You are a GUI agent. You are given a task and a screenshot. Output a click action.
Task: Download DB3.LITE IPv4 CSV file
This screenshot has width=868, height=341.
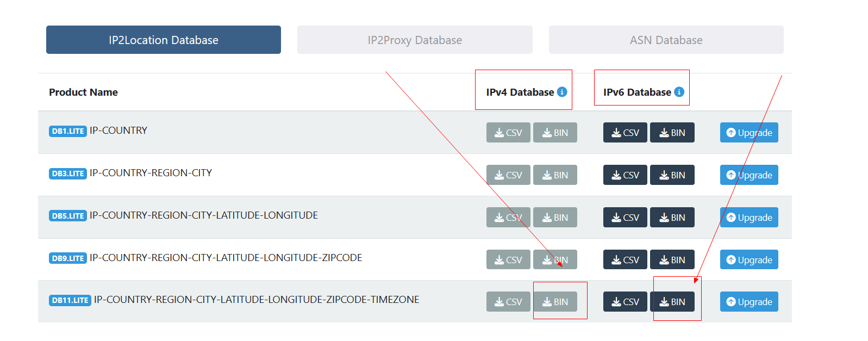pos(508,175)
